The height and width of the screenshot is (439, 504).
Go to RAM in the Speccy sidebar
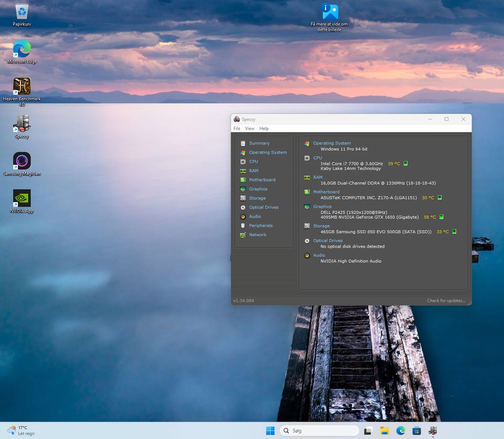click(x=254, y=171)
